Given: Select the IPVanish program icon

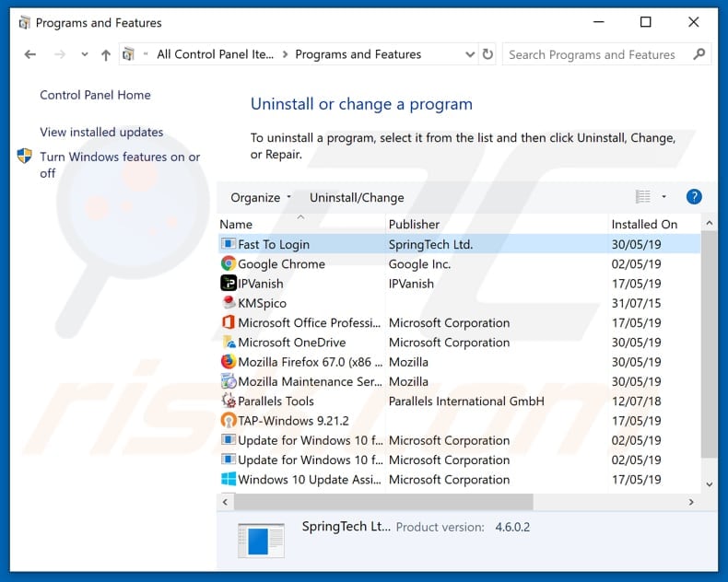Looking at the screenshot, I should click(x=228, y=283).
